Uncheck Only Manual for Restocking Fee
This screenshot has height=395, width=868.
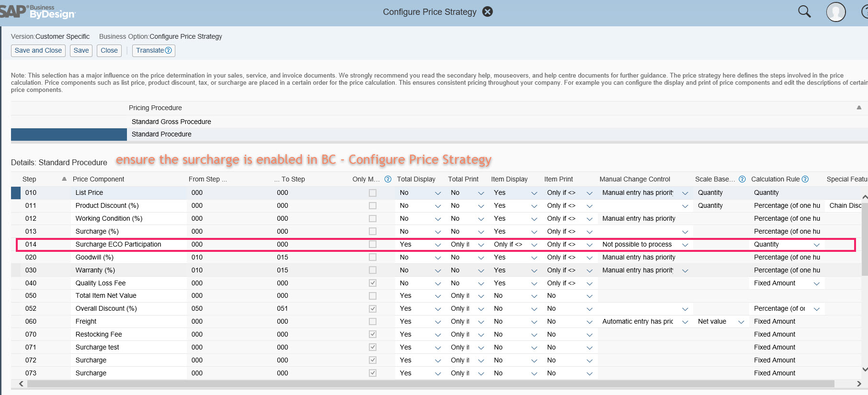click(373, 335)
